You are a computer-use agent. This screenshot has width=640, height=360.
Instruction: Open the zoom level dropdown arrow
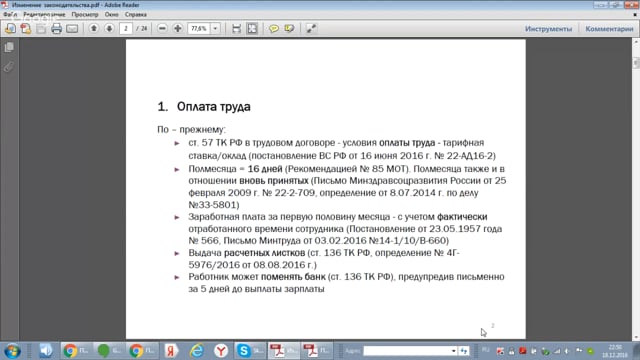[x=215, y=29]
